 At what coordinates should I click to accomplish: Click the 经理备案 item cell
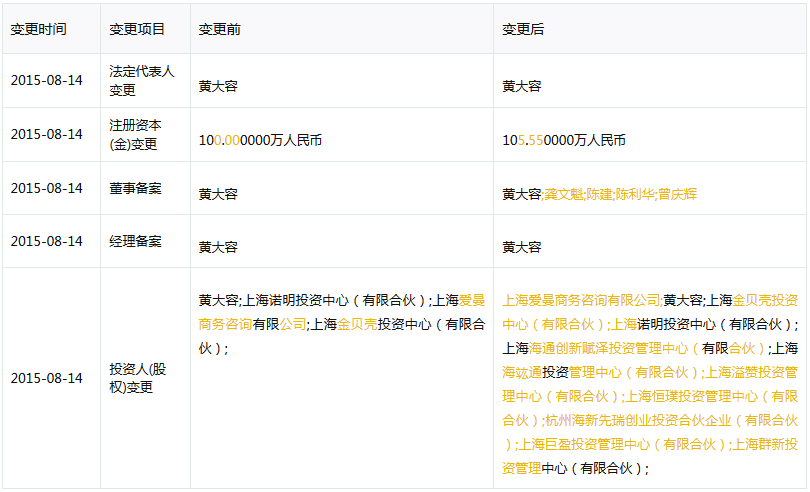tap(135, 241)
